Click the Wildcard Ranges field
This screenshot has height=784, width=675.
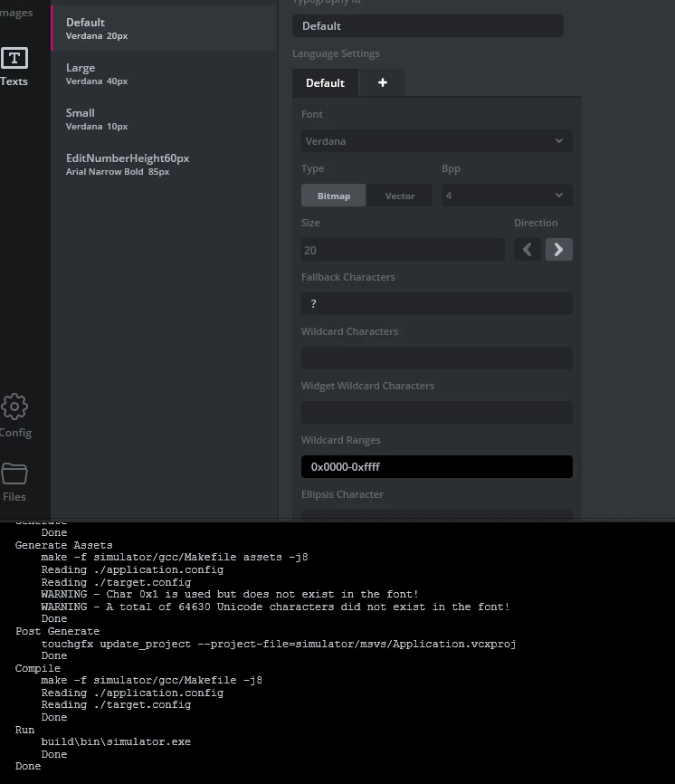(437, 466)
